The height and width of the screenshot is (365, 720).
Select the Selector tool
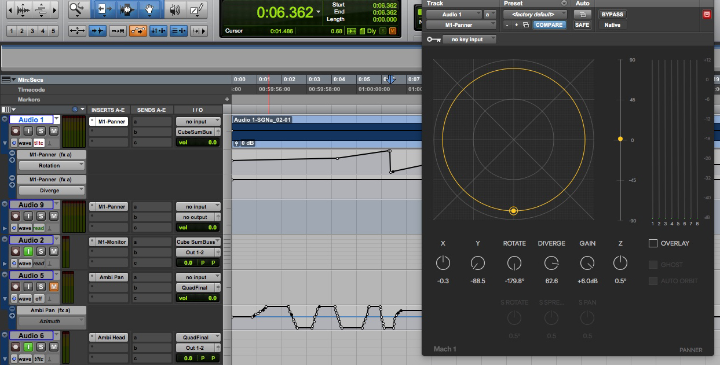pyautogui.click(x=127, y=9)
